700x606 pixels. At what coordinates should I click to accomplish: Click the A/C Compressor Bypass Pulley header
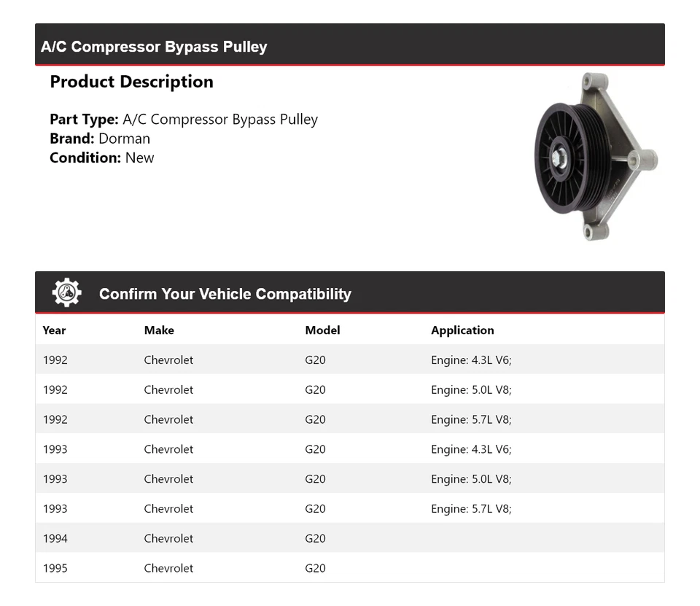[154, 47]
